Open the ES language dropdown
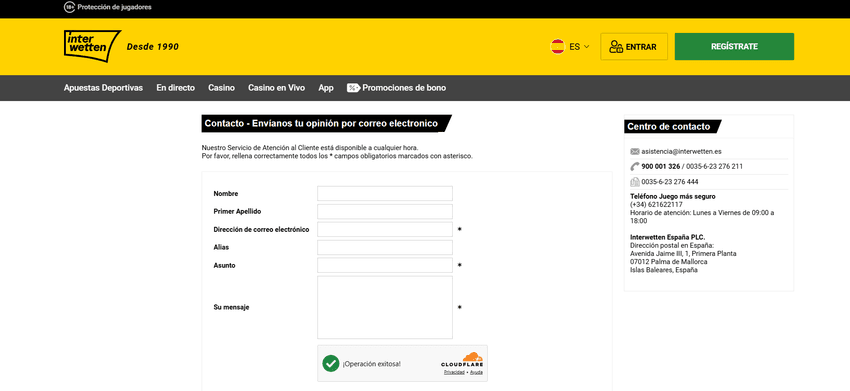 click(579, 47)
